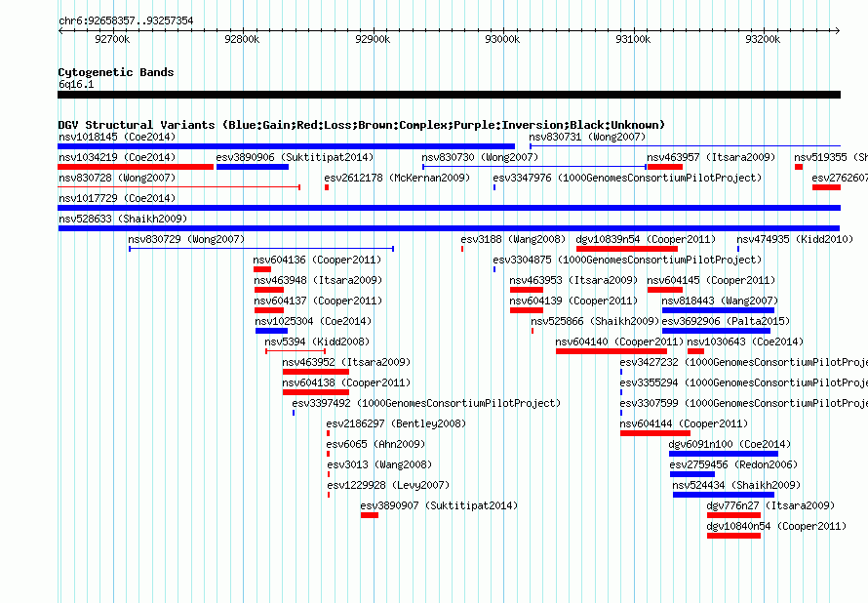868x603 pixels.
Task: Click the nsv1018145 (Coe2014) variant label
Action: click(x=117, y=137)
